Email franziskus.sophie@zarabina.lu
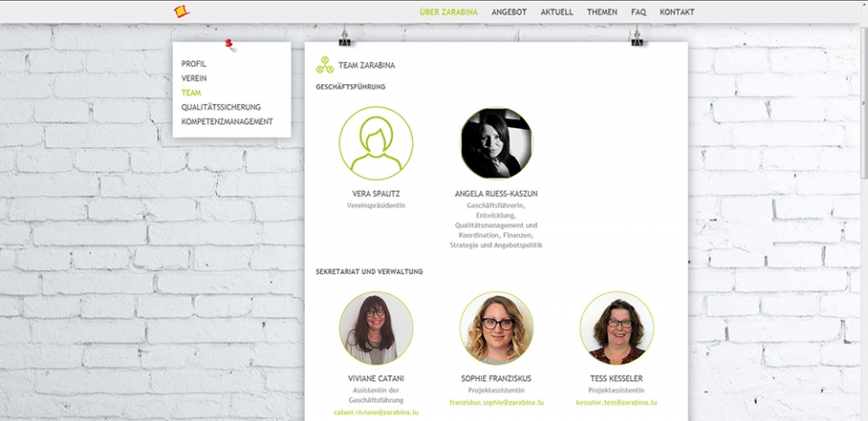Image resolution: width=868 pixels, height=421 pixels. [496, 403]
